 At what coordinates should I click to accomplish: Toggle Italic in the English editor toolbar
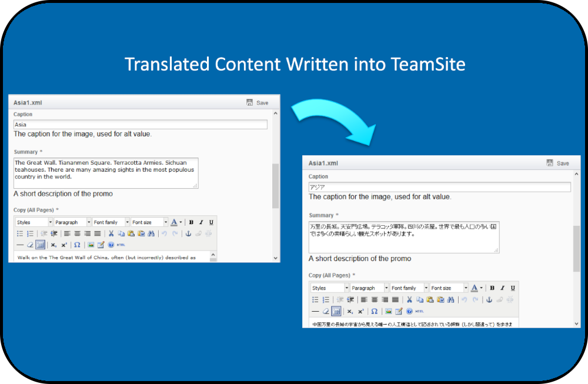point(201,222)
